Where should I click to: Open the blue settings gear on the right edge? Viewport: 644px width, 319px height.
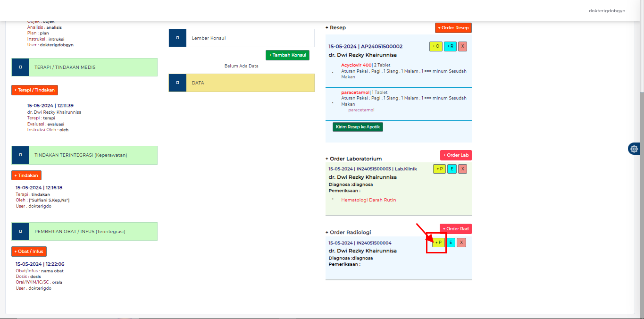point(634,149)
